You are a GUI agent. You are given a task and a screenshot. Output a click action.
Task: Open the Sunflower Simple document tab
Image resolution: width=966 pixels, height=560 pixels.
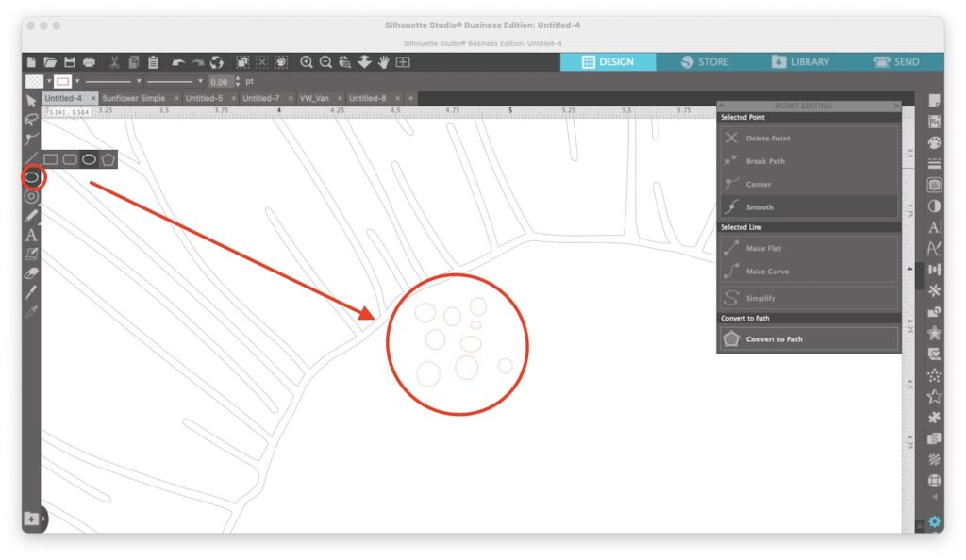tap(134, 98)
